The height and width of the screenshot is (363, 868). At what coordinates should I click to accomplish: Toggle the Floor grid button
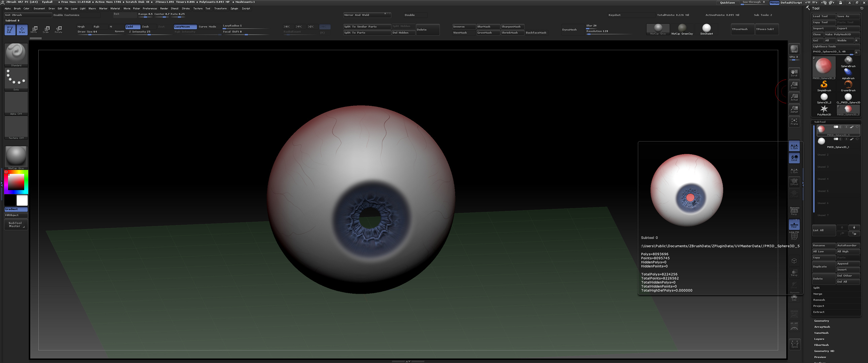(794, 224)
